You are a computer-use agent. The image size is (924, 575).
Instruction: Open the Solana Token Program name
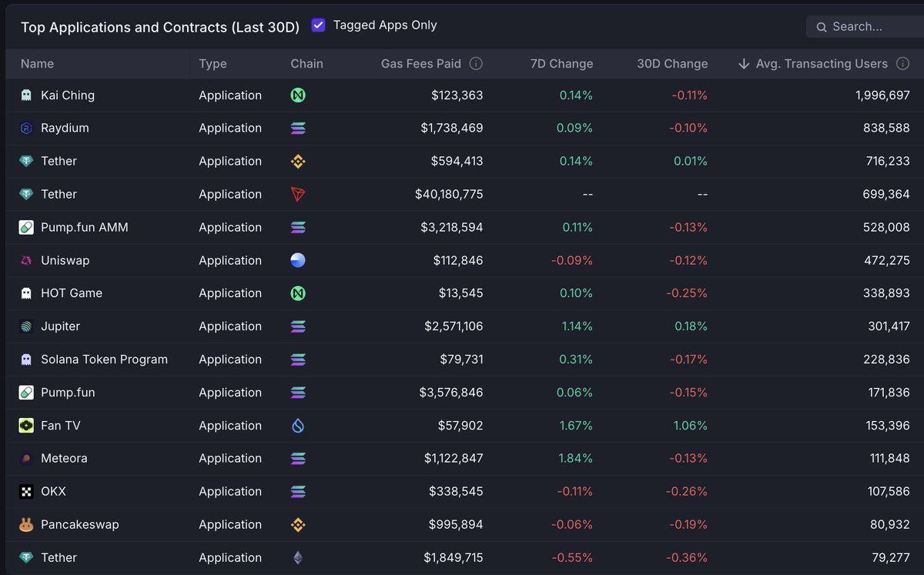point(104,359)
